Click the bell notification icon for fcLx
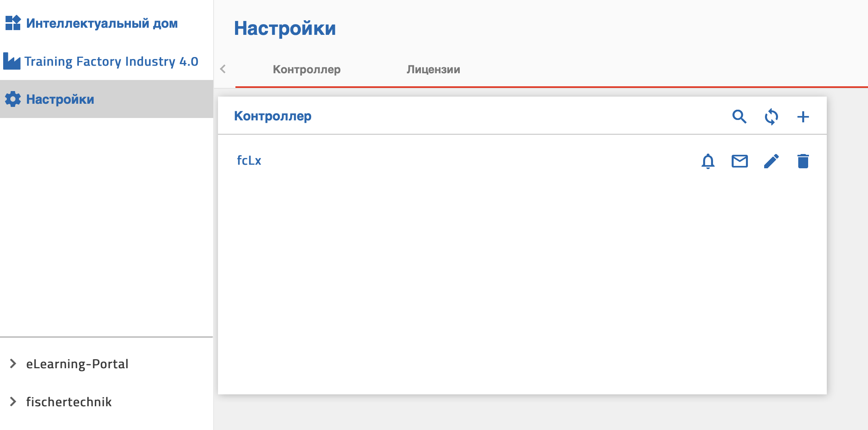The width and height of the screenshot is (868, 430). (x=708, y=161)
